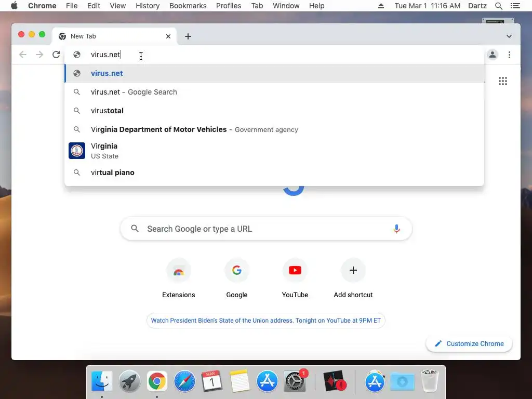Open the Trash in the Dock
532x399 pixels.
[430, 381]
